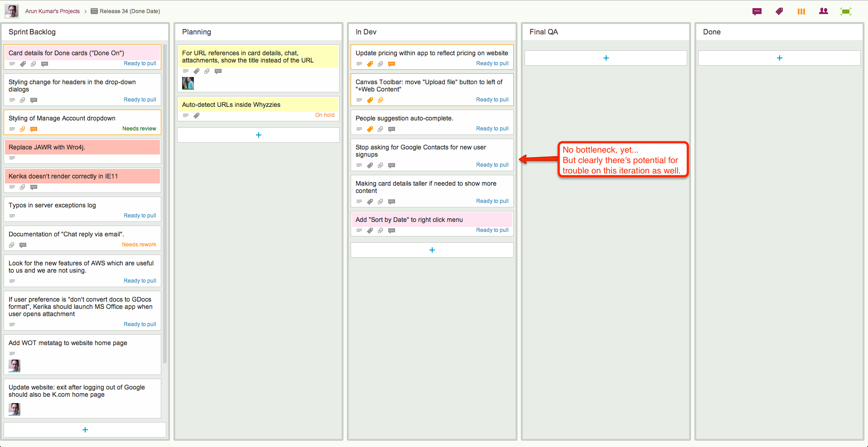Add a new card to Final QA column
868x447 pixels.
[x=606, y=58]
